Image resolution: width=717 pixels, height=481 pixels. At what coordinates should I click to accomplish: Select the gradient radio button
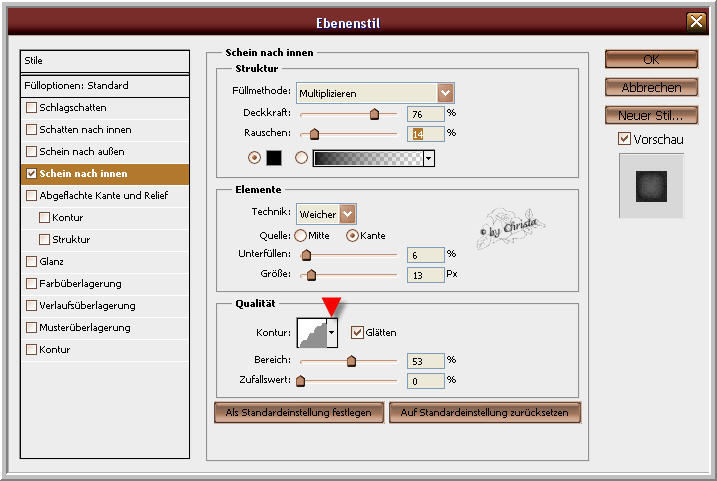click(301, 158)
